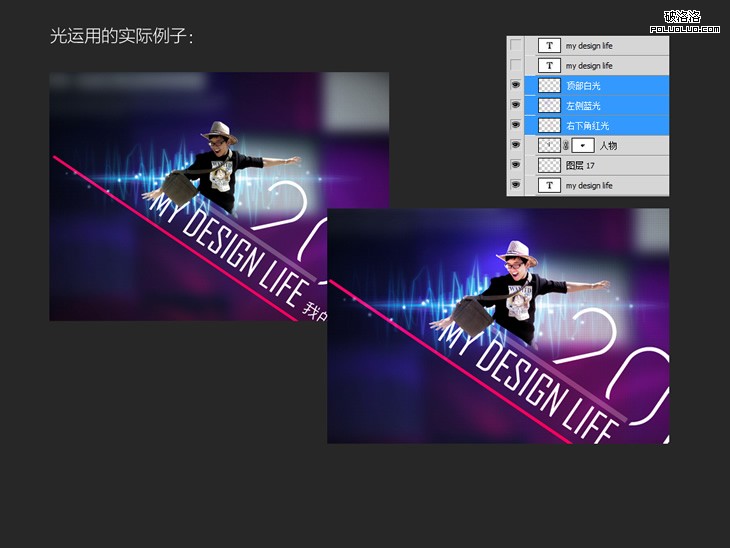This screenshot has width=730, height=548.
Task: Hide the 右下角红光 layer eye icon
Action: pos(516,126)
